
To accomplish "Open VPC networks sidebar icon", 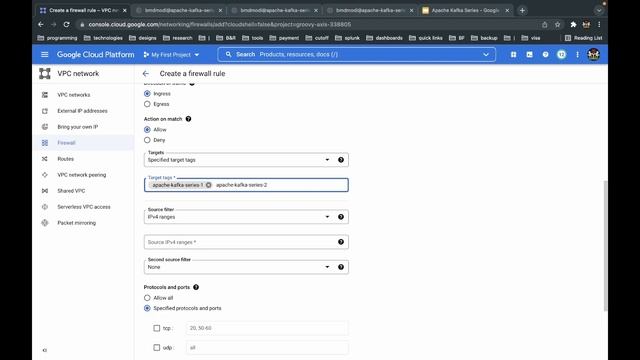I will [44, 95].
